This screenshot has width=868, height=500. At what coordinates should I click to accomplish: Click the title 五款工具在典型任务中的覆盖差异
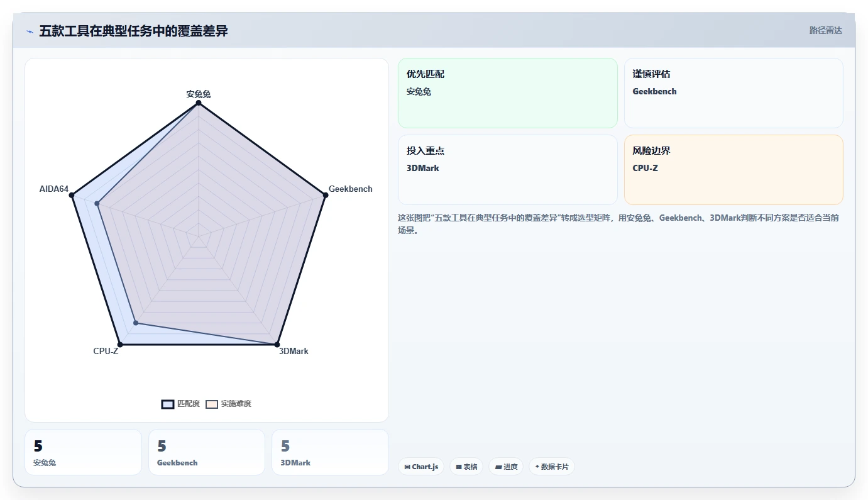coord(133,31)
